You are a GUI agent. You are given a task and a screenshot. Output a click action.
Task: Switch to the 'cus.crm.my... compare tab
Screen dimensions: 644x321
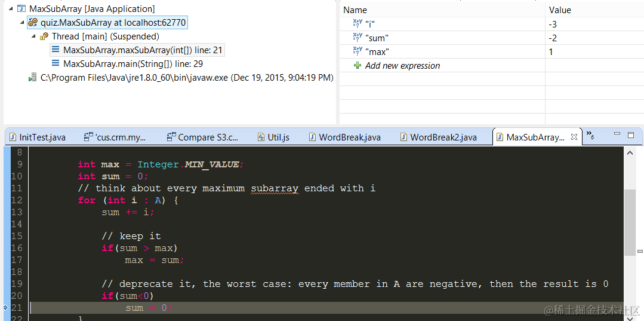point(115,137)
